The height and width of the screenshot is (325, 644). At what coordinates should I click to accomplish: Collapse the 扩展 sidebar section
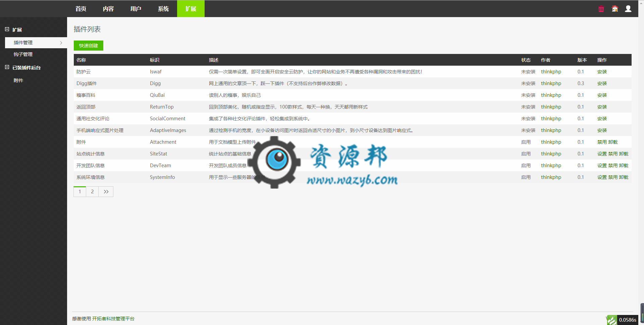coord(7,29)
